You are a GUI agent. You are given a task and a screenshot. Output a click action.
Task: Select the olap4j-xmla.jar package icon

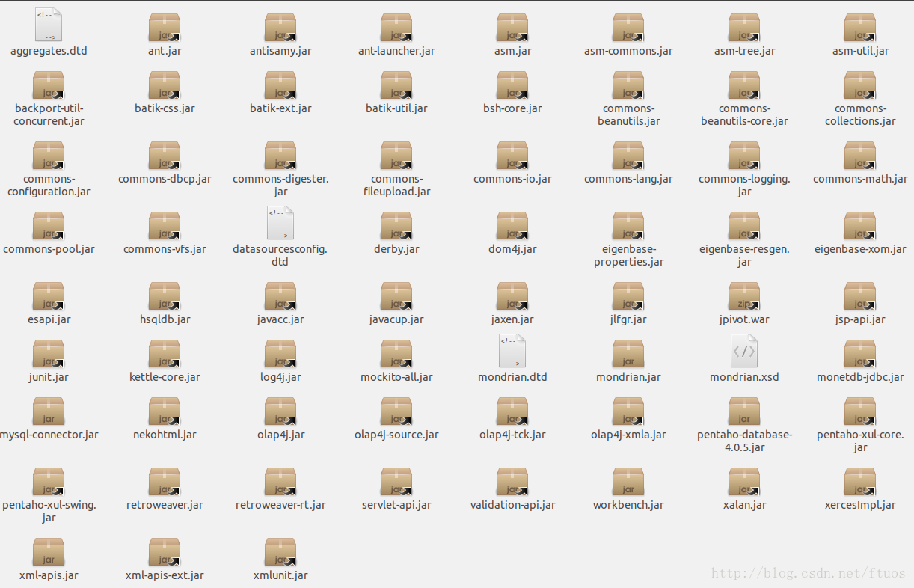click(628, 411)
